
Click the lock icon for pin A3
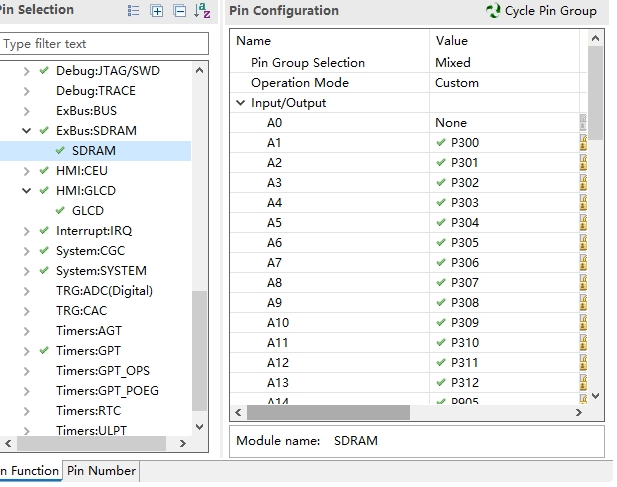click(x=583, y=183)
